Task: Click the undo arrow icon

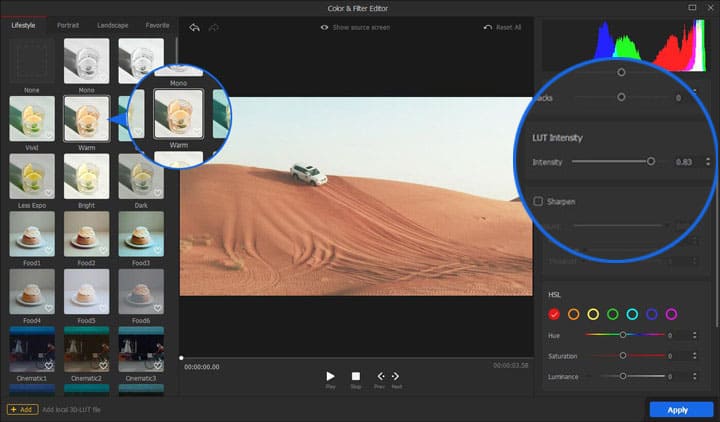Action: click(193, 27)
